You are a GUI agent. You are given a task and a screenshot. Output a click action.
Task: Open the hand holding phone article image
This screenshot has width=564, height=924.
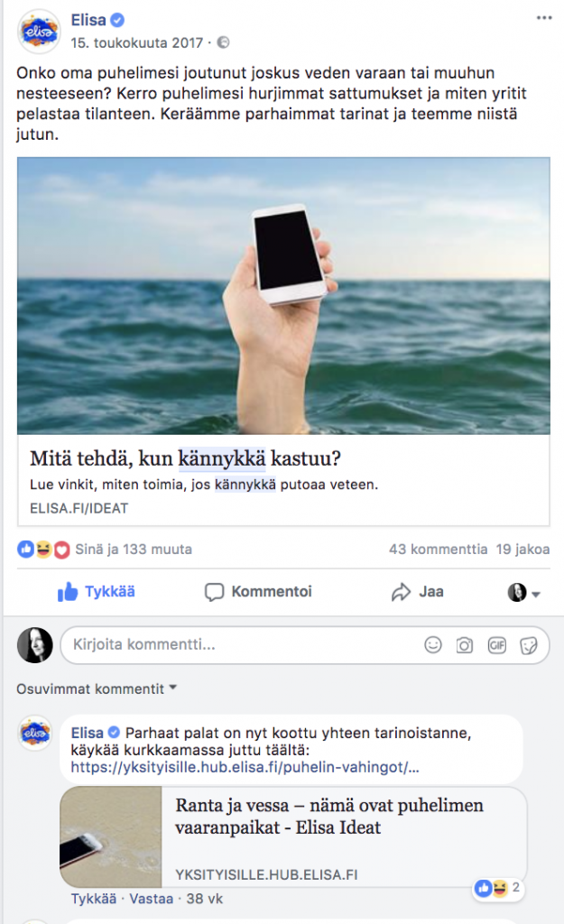(283, 296)
